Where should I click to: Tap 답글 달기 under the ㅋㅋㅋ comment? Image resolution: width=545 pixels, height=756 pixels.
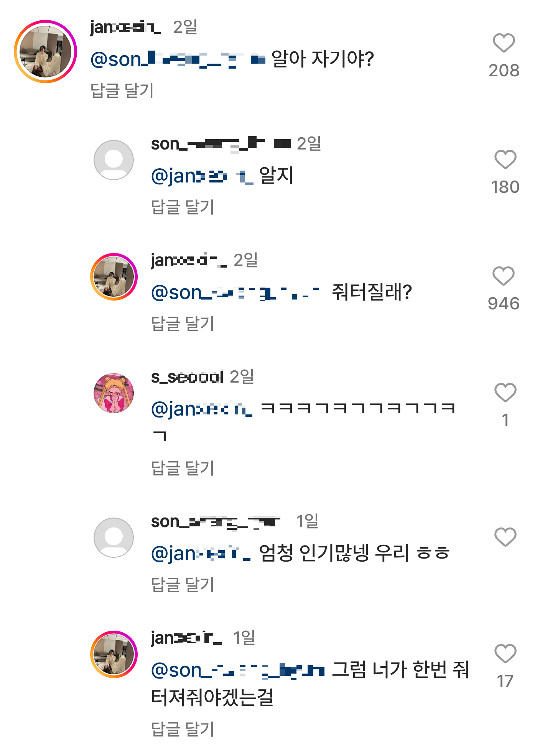click(x=183, y=468)
